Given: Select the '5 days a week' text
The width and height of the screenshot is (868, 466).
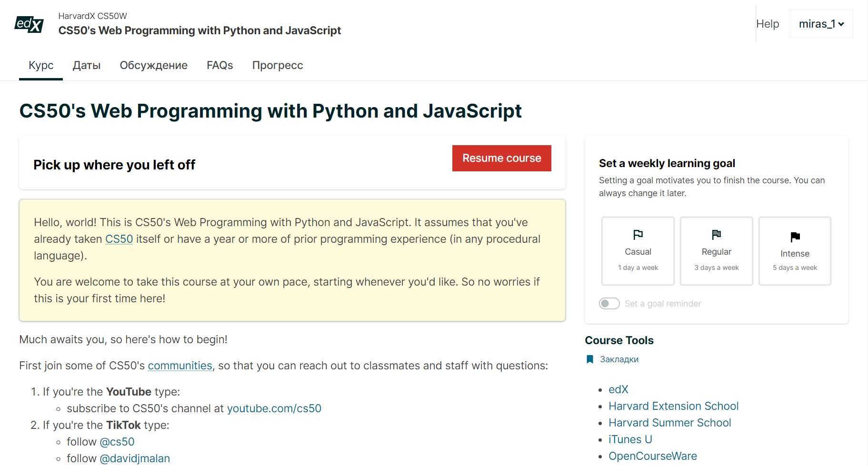Looking at the screenshot, I should pyautogui.click(x=795, y=268).
